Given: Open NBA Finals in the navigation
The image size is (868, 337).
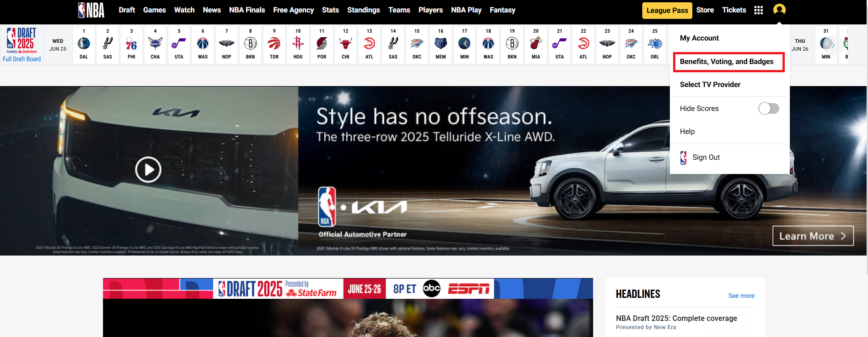Looking at the screenshot, I should pyautogui.click(x=247, y=10).
